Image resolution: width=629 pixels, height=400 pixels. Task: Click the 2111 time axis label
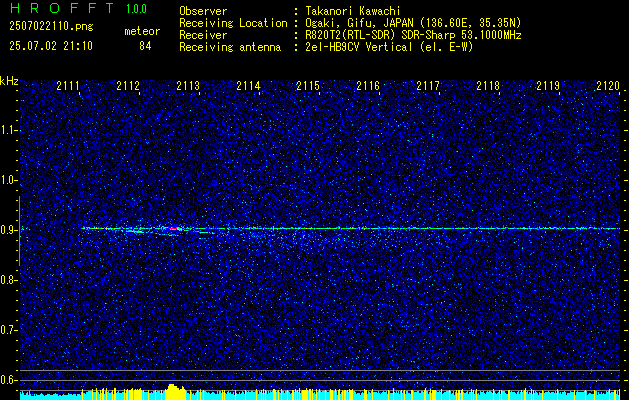[68, 85]
